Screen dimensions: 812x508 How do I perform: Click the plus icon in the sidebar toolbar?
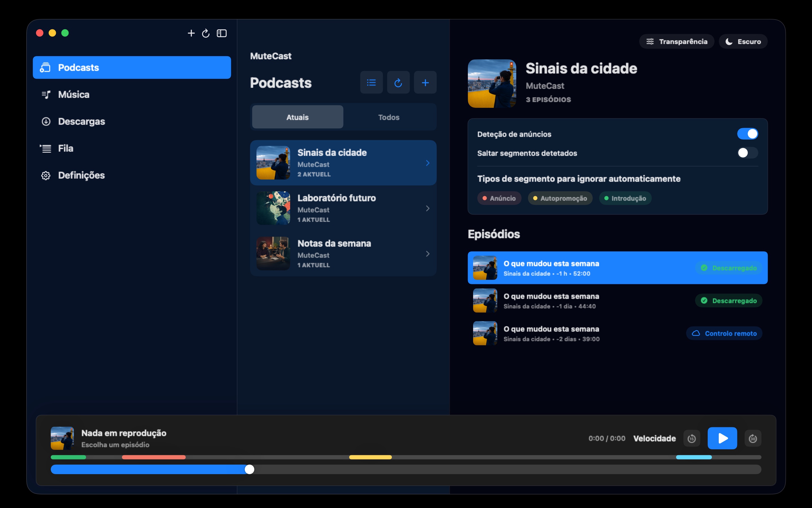191,33
